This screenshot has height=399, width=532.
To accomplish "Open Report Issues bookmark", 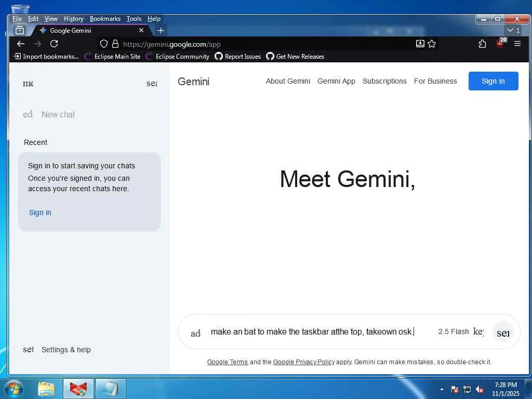I will coord(238,56).
